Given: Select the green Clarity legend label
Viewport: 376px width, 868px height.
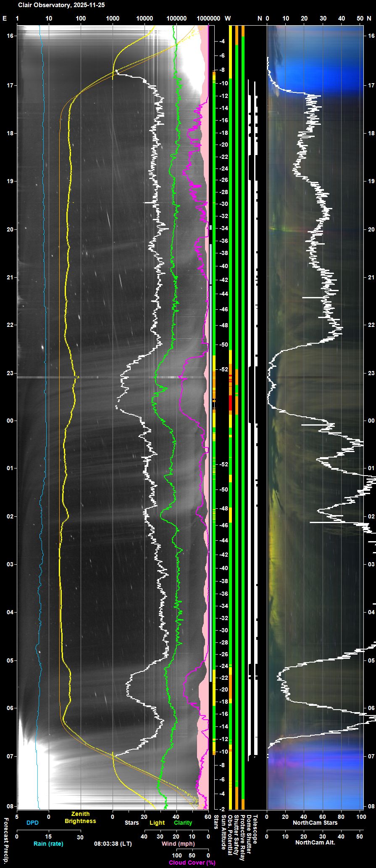Looking at the screenshot, I should pos(183,823).
